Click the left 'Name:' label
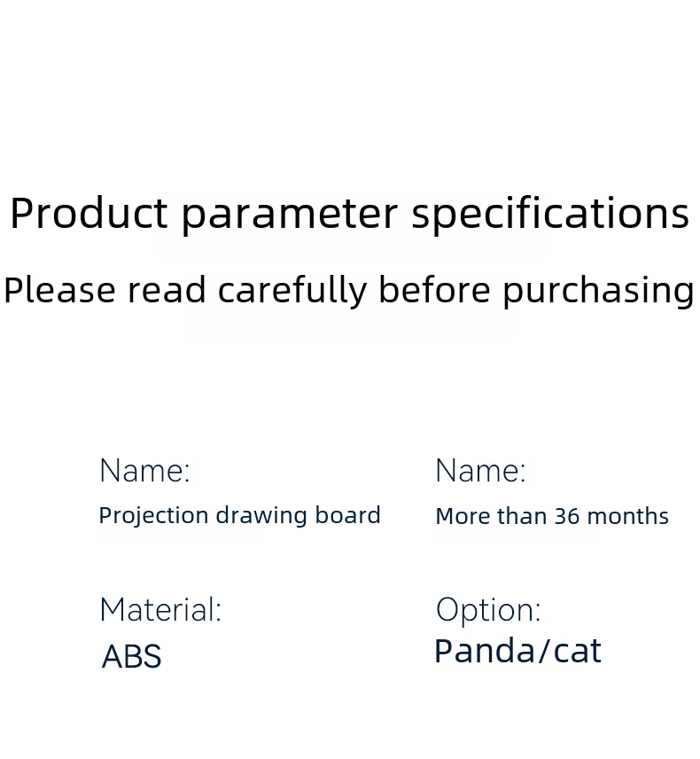Screen dimensions: 700x759 144,470
